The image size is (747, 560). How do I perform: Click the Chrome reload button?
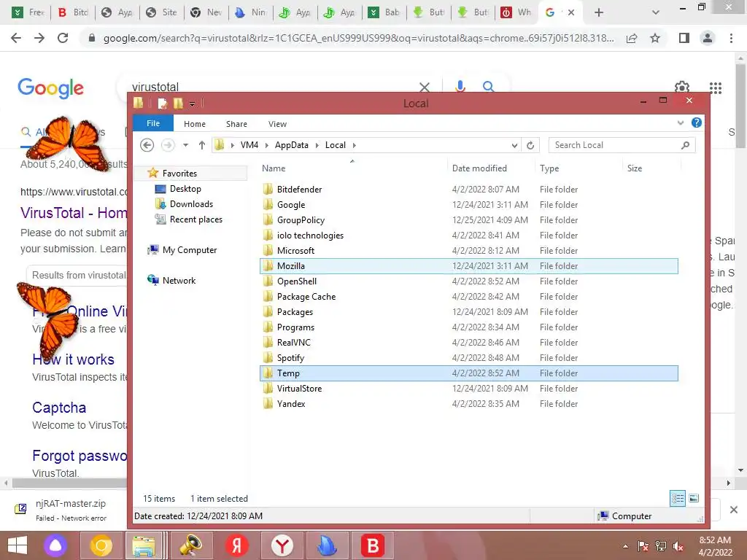63,38
